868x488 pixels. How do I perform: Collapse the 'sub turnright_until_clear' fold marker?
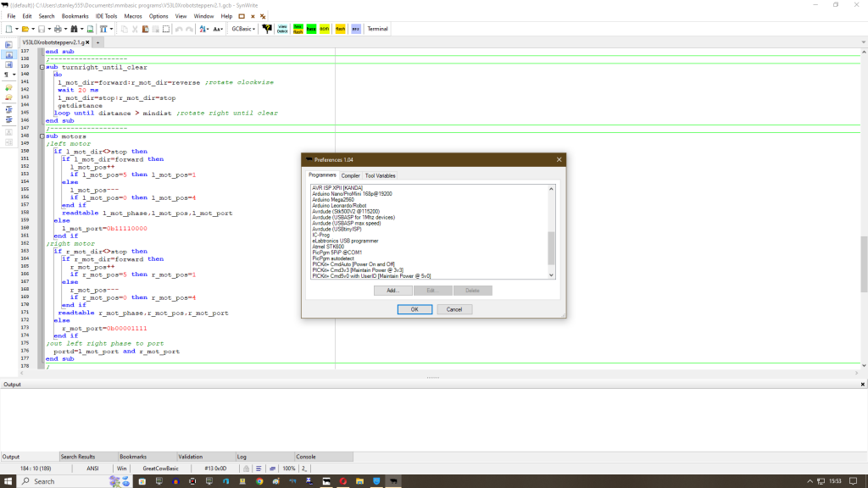42,67
